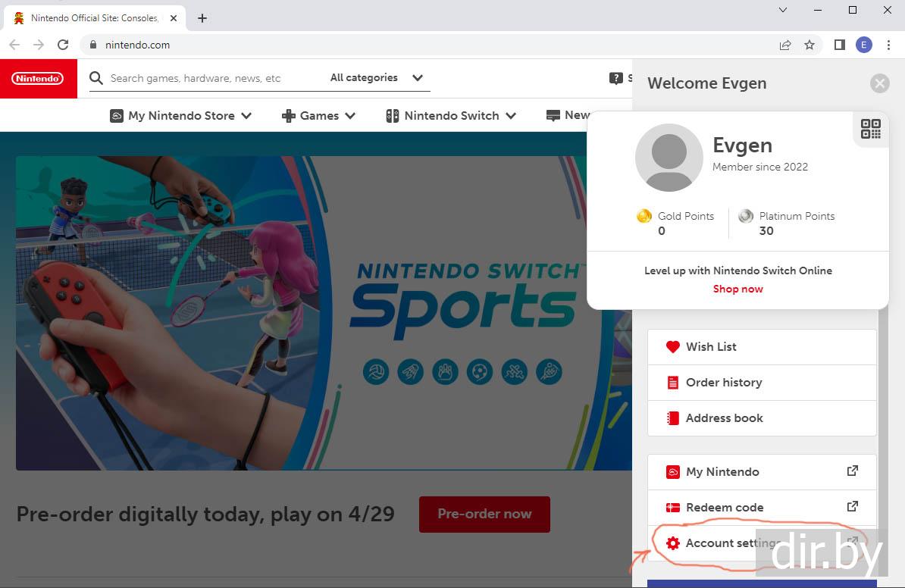Open Account settings

[x=762, y=543]
